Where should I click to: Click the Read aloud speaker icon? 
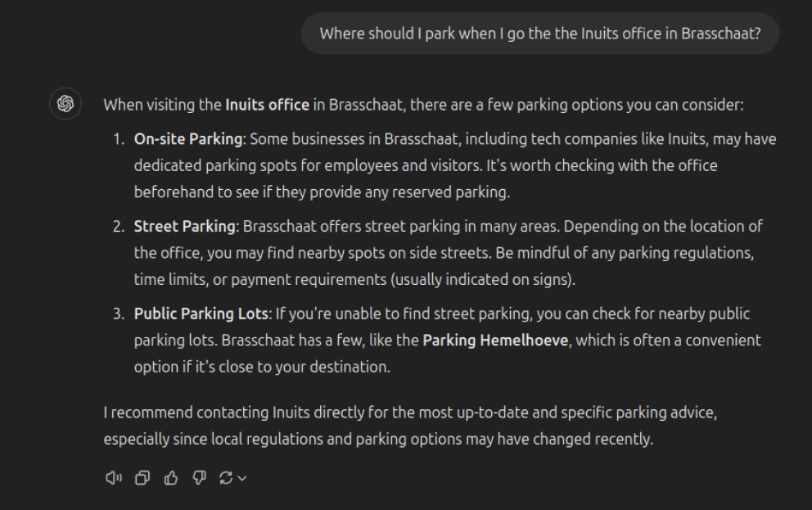click(114, 478)
